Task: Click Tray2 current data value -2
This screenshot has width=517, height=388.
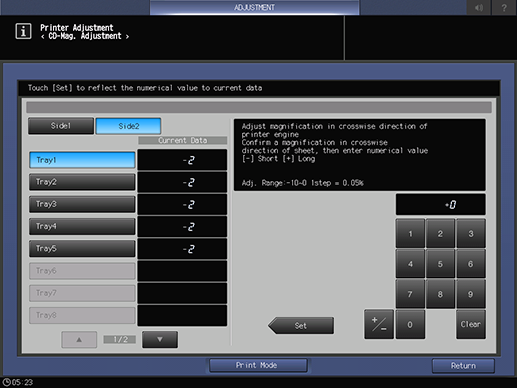Action: click(182, 182)
